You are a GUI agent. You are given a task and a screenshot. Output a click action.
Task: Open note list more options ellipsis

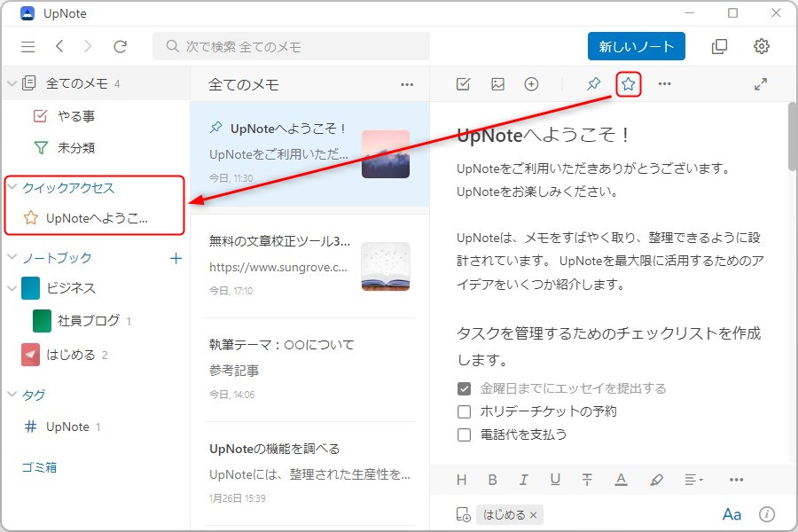pos(407,85)
